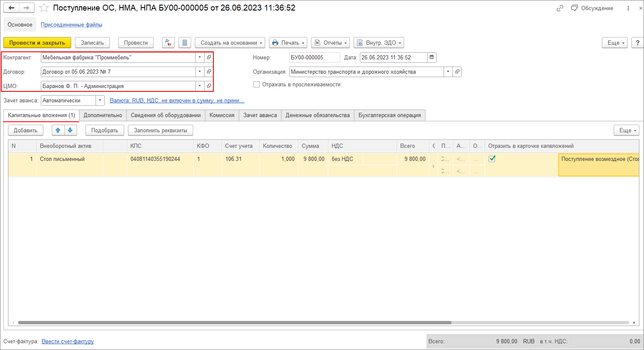Click the Записать button
The height and width of the screenshot is (350, 644).
pos(92,43)
